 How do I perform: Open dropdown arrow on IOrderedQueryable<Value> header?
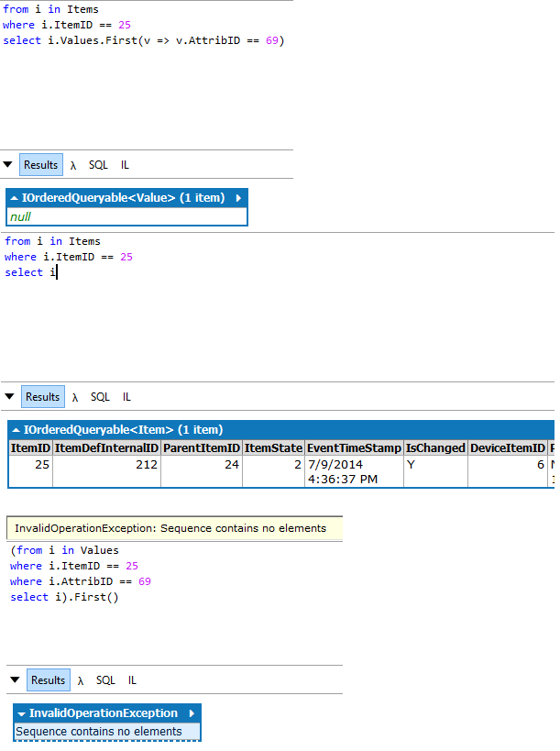click(x=238, y=198)
